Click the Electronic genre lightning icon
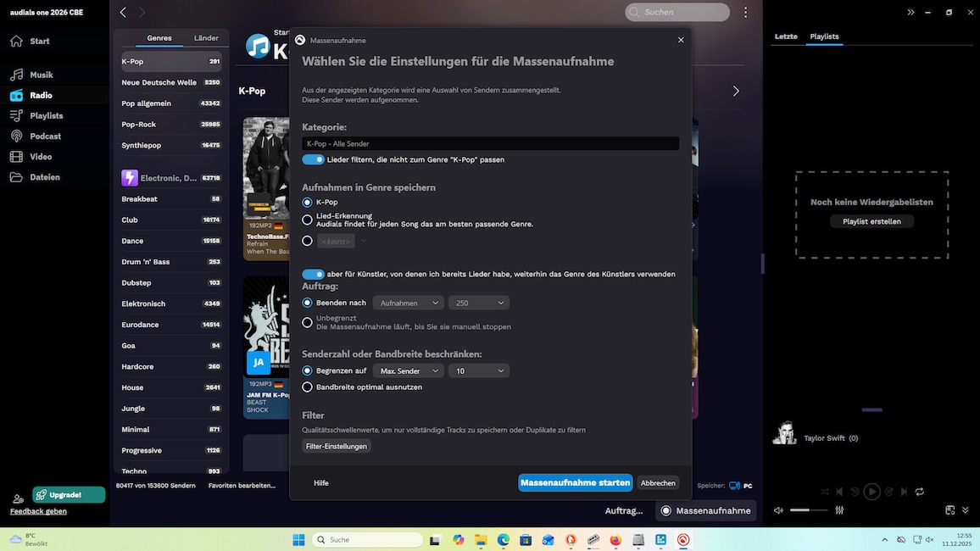 [x=130, y=178]
